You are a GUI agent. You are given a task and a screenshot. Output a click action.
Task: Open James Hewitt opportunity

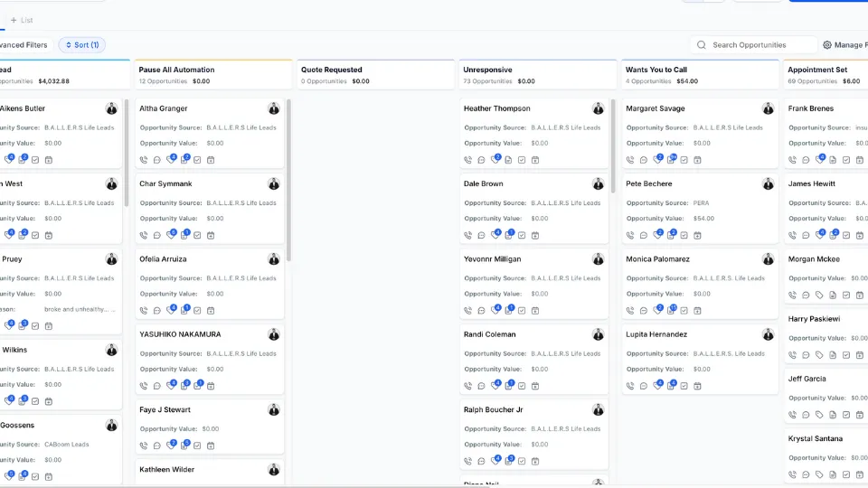tap(812, 183)
